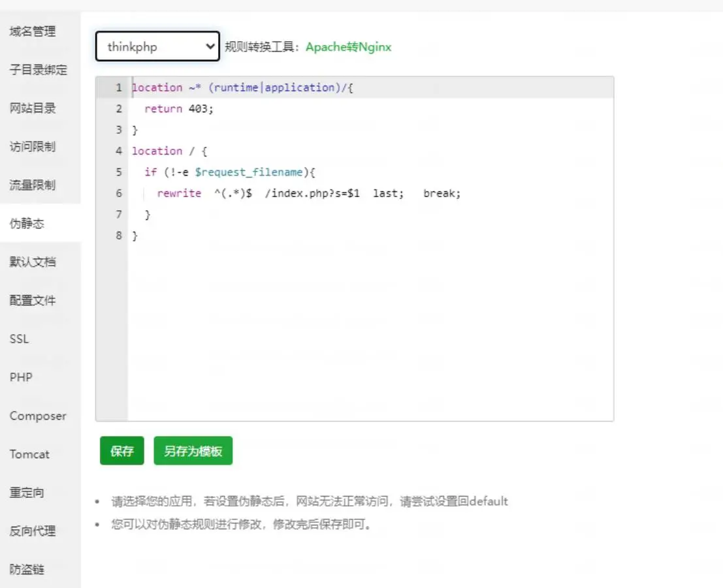
Task: Click line number 8 in the editor gutter
Action: pyautogui.click(x=118, y=236)
